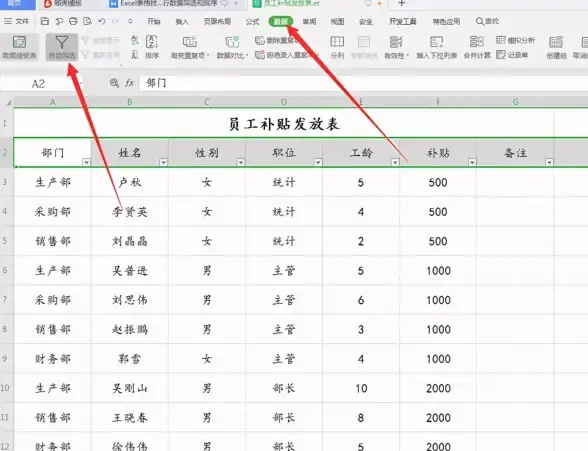
Task: Open the 排序 sort tool
Action: click(152, 47)
